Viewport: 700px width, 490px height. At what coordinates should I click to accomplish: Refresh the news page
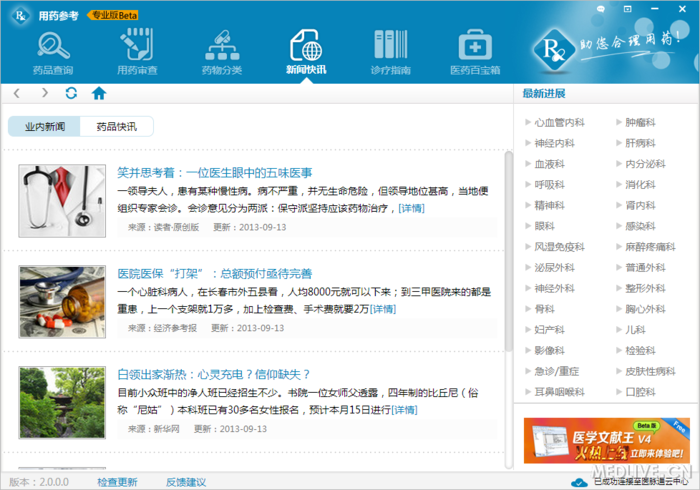[71, 93]
